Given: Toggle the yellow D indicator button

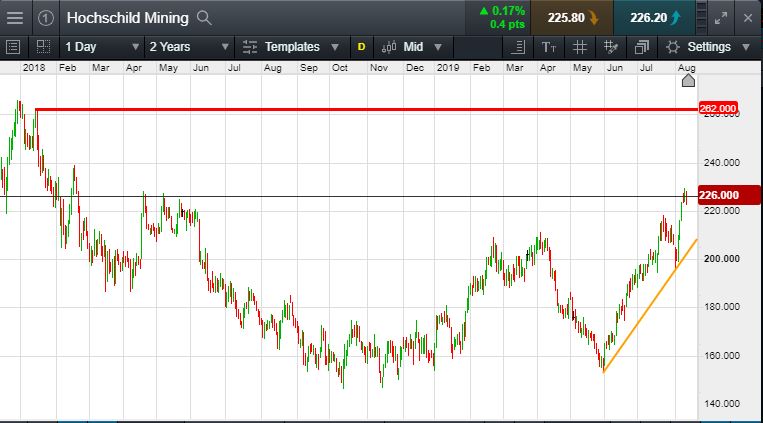Looking at the screenshot, I should coord(361,47).
